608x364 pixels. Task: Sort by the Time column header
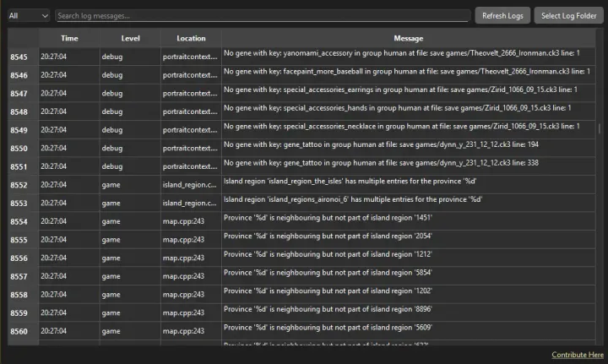pyautogui.click(x=69, y=38)
